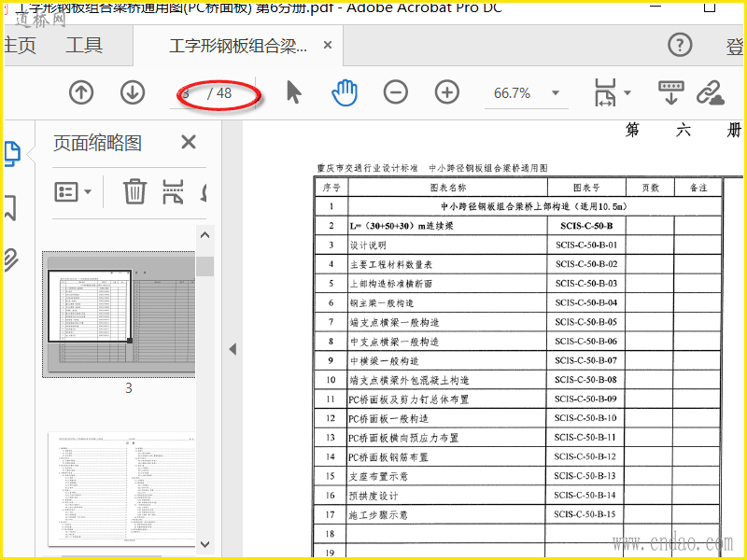Image resolution: width=747 pixels, height=560 pixels.
Task: Select page 3 thumbnail
Action: tap(120, 315)
